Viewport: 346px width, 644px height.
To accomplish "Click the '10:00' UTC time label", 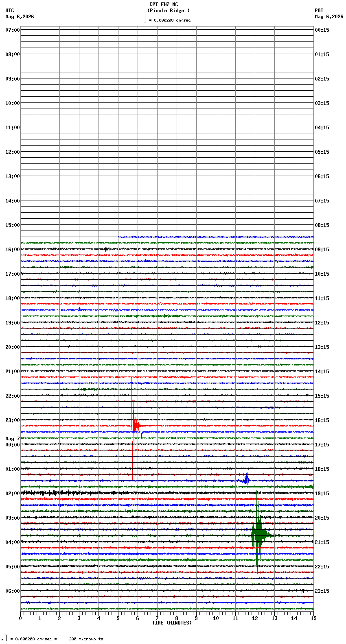I will 13,103.
